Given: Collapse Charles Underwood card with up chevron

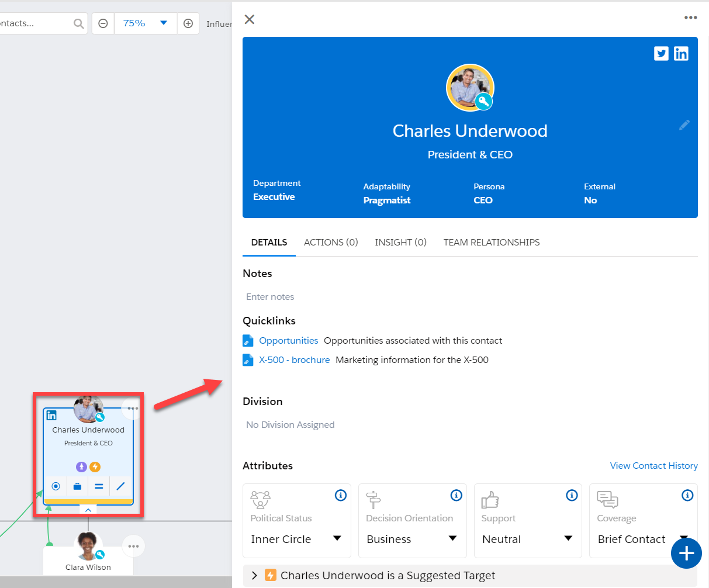Looking at the screenshot, I should 88,510.
